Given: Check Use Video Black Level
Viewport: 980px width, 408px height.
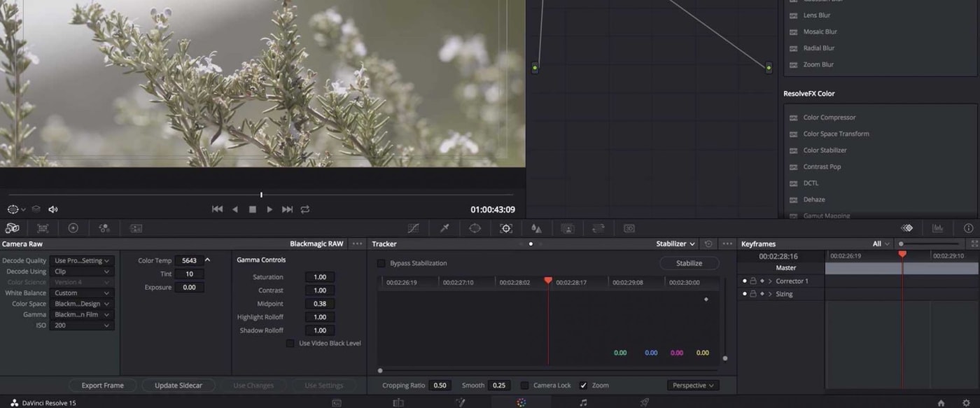Looking at the screenshot, I should 290,344.
